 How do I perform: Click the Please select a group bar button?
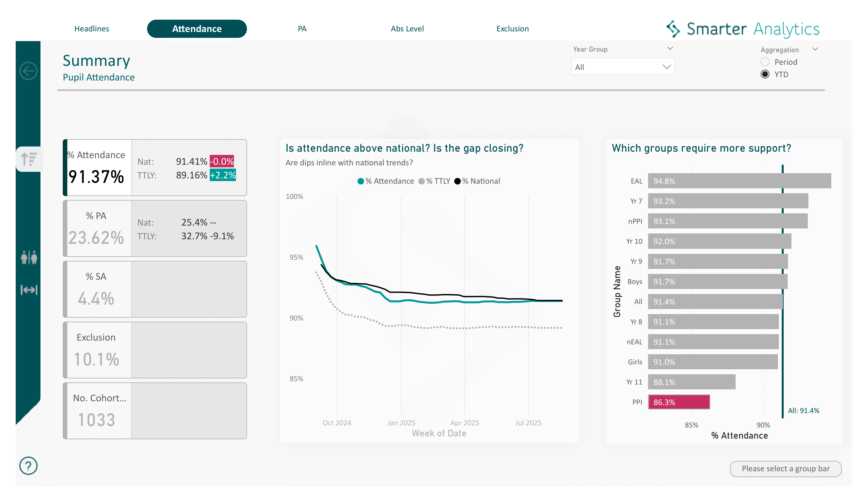coord(786,469)
